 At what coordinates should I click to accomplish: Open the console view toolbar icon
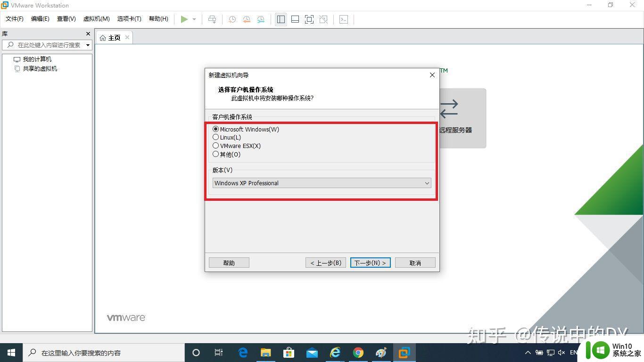[344, 19]
